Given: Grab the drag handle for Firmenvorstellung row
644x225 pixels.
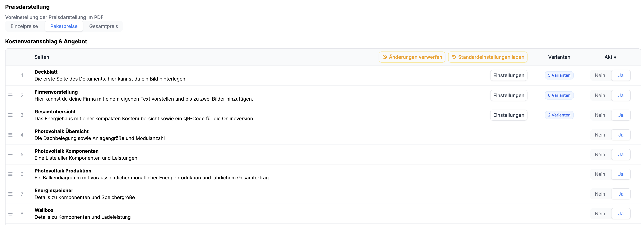Looking at the screenshot, I should coord(10,95).
